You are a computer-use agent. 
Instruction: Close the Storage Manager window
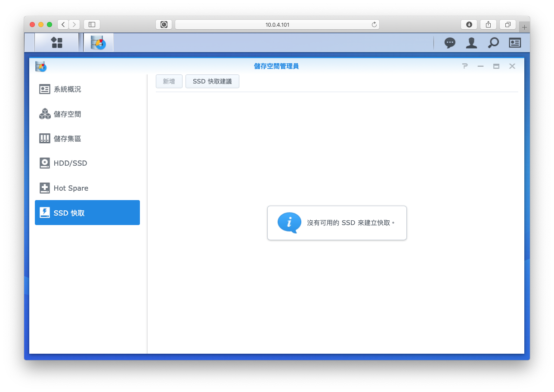[x=512, y=66]
